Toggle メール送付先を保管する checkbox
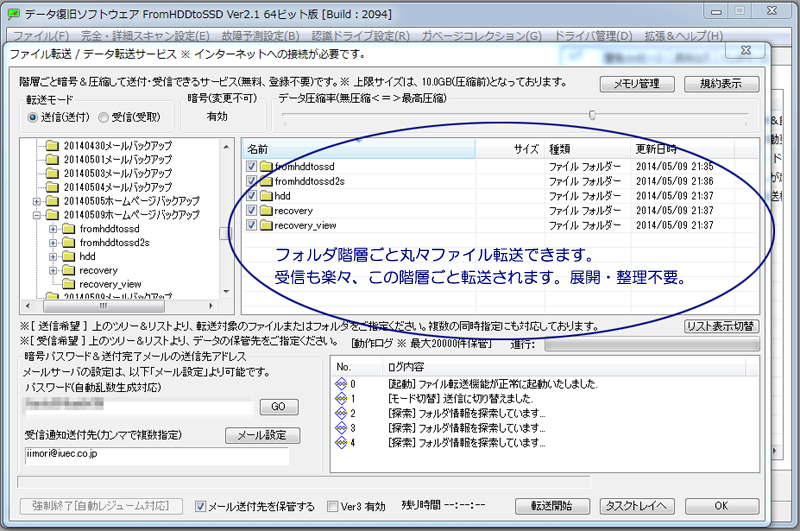This screenshot has height=531, width=800. [201, 507]
